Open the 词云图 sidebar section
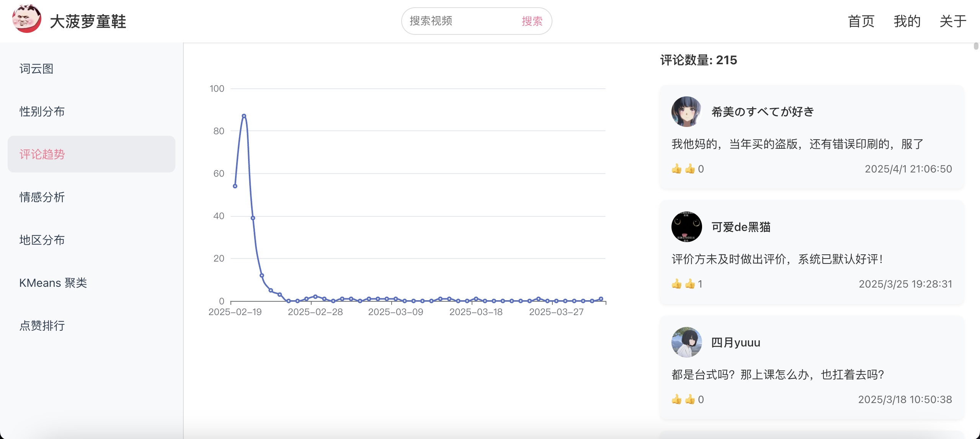Image resolution: width=980 pixels, height=439 pixels. 36,69
